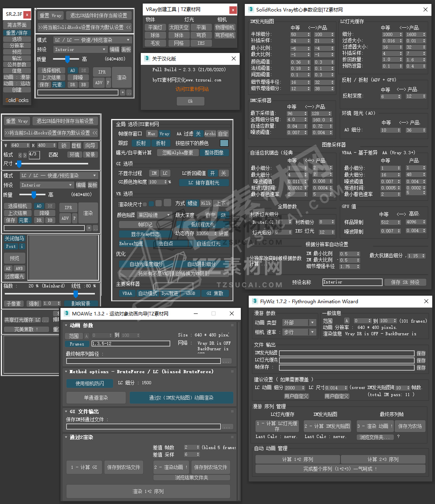Open 动画:漫游 in the SR sidebar
Viewport: 435px width, 504px height.
click(17, 77)
